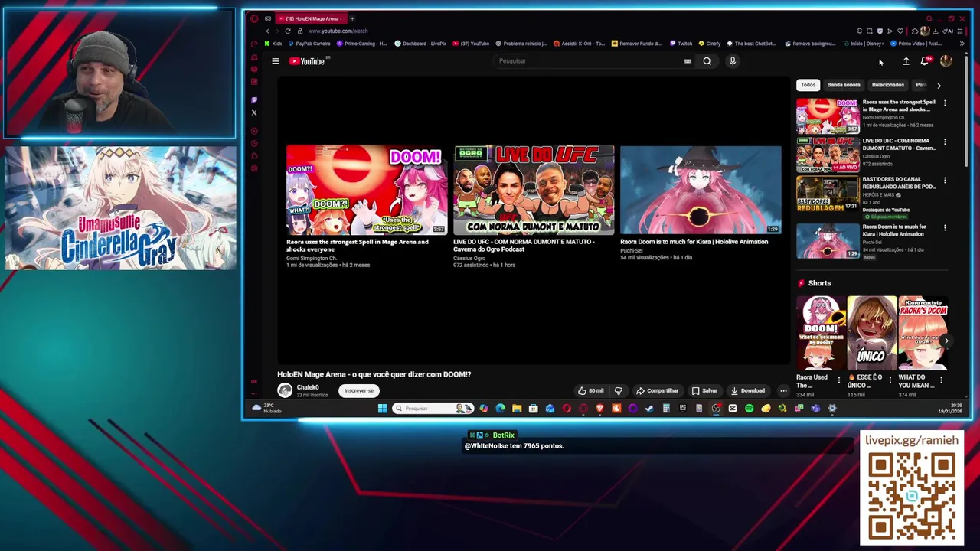Reload the page with the browser refresh icon

pos(288,31)
